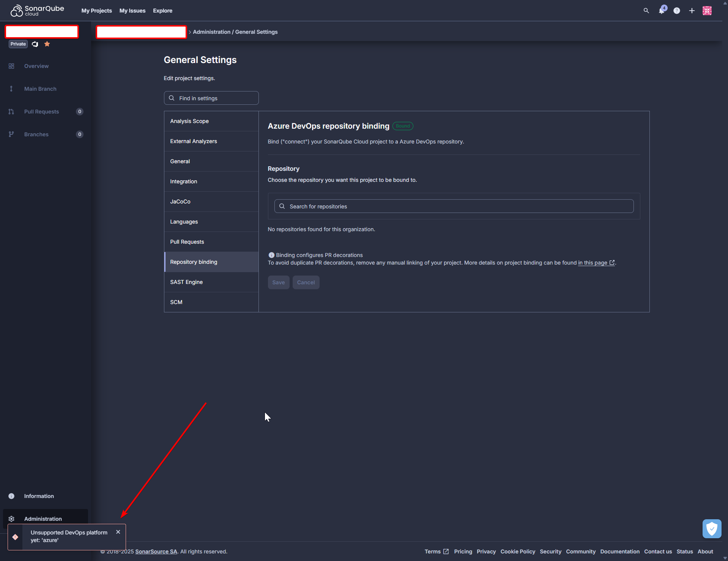Open the Documentation footer link
The width and height of the screenshot is (728, 561).
coord(620,552)
